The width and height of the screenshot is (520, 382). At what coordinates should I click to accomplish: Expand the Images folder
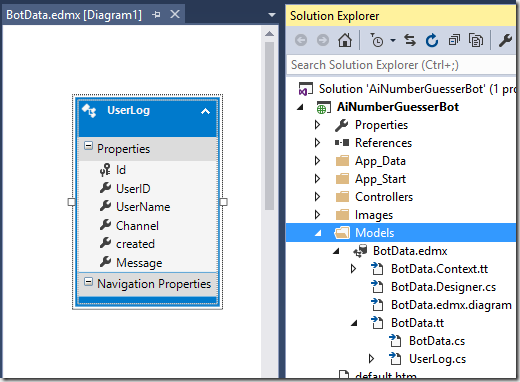pos(318,215)
